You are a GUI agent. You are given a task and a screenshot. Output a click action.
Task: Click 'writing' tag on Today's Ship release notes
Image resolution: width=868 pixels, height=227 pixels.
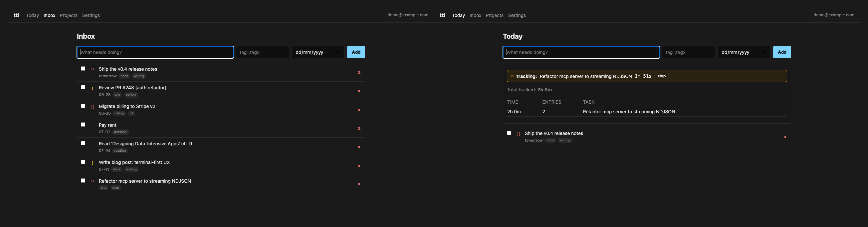pyautogui.click(x=565, y=141)
